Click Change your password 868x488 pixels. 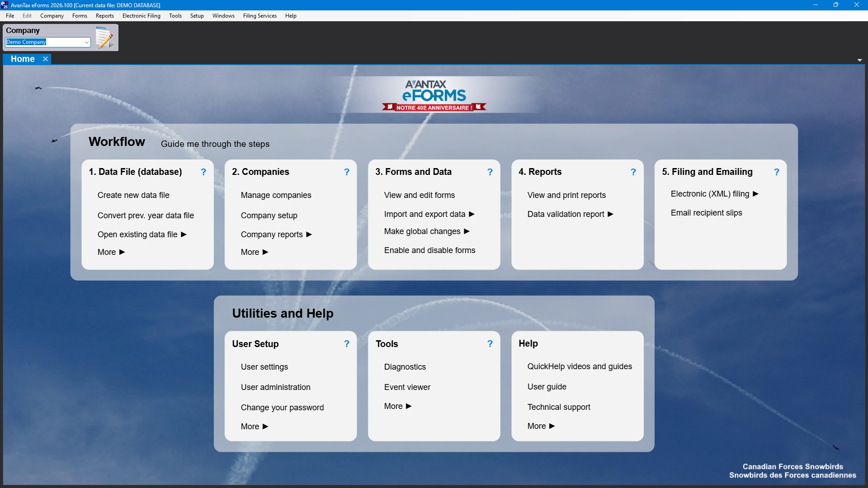282,407
